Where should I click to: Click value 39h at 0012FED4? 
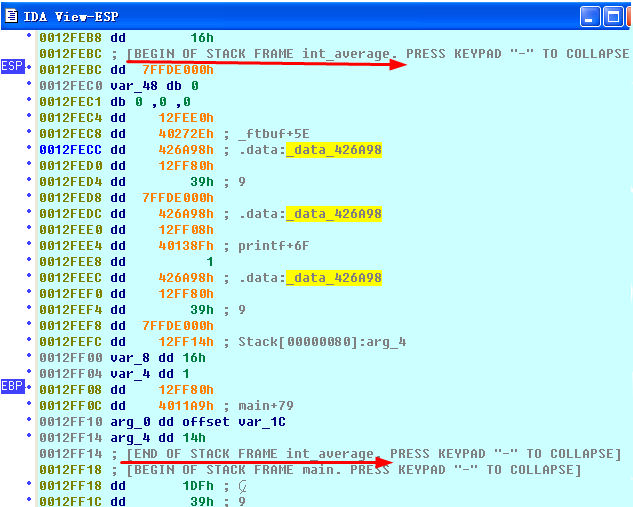click(202, 182)
